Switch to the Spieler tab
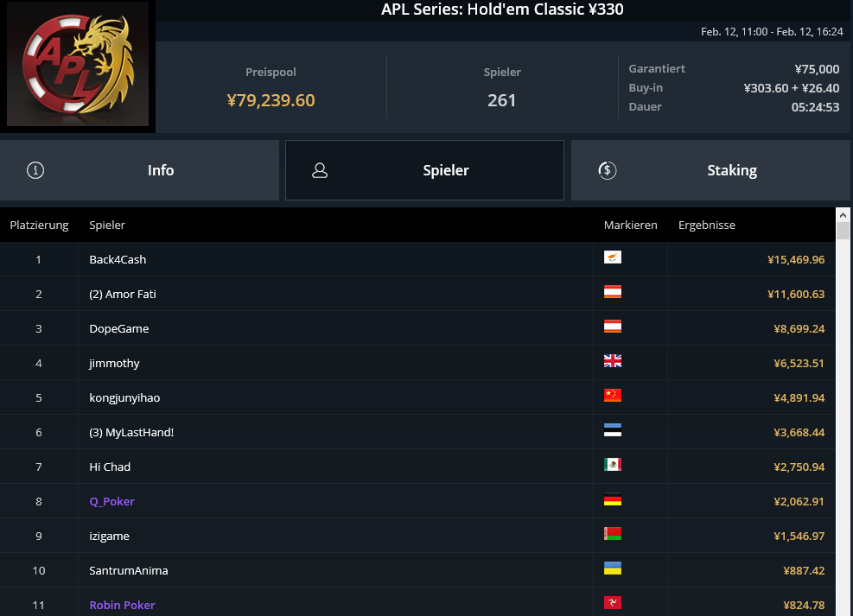853x616 pixels. point(424,170)
